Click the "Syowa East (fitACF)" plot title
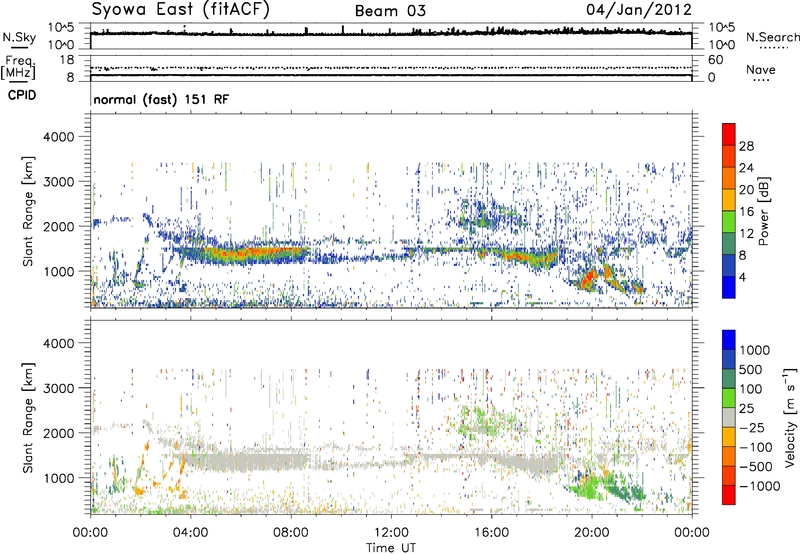The width and height of the screenshot is (800, 554). pyautogui.click(x=180, y=10)
